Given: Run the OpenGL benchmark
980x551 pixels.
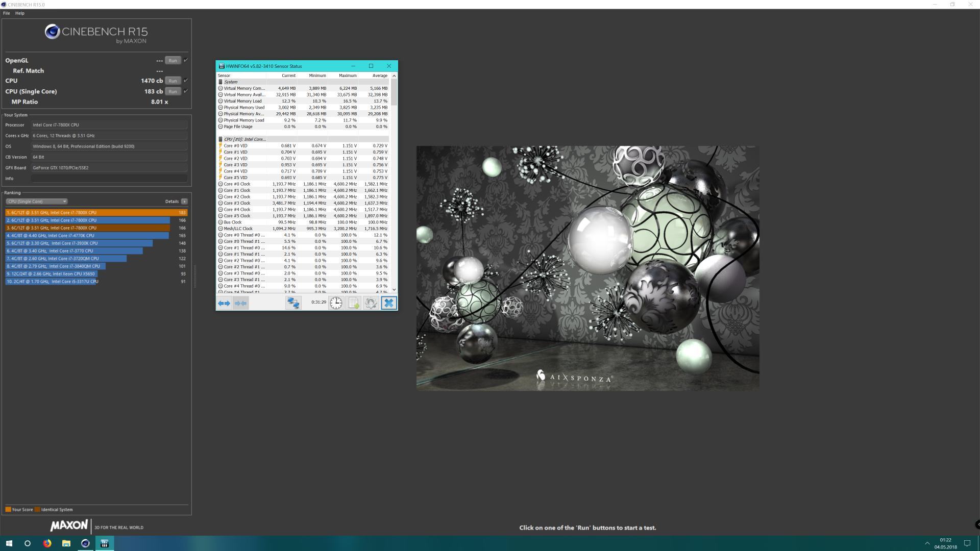Looking at the screenshot, I should click(x=173, y=60).
